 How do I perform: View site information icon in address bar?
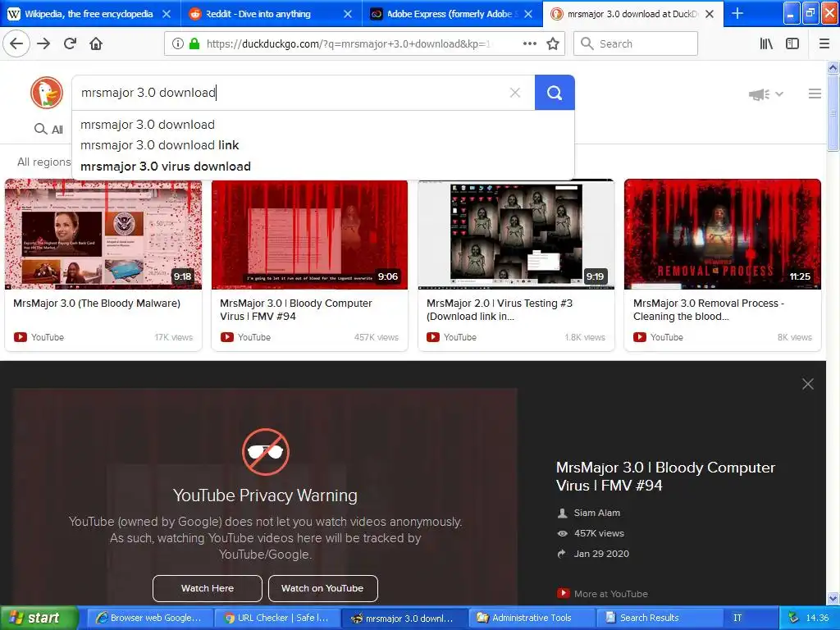point(178,43)
